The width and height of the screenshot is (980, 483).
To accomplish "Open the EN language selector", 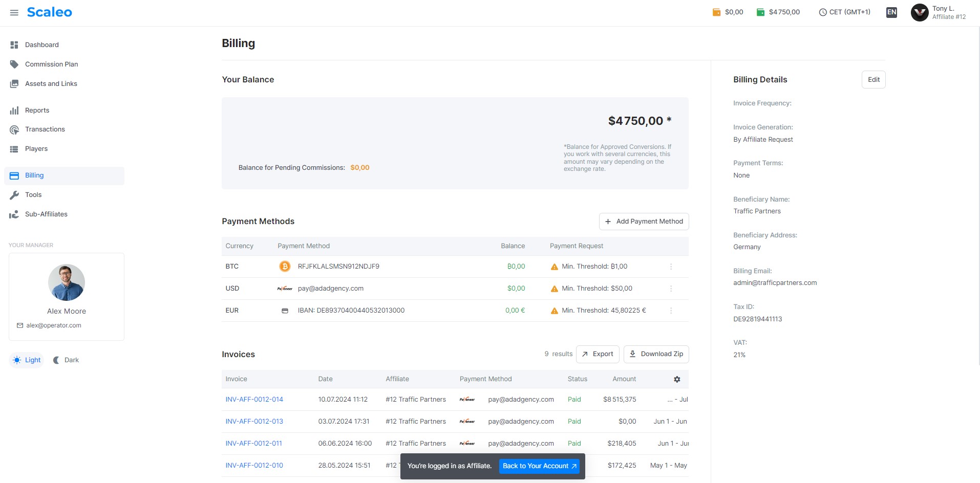I will tap(891, 12).
